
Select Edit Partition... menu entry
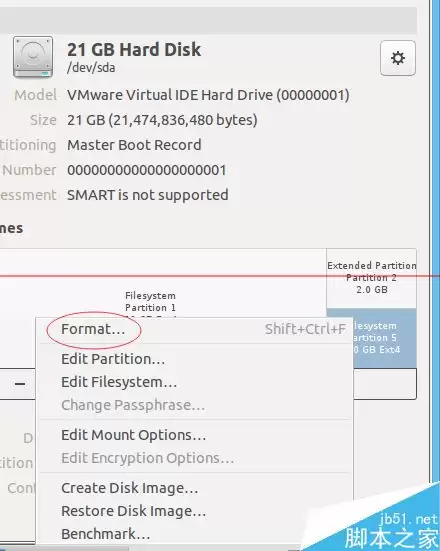pos(195,359)
